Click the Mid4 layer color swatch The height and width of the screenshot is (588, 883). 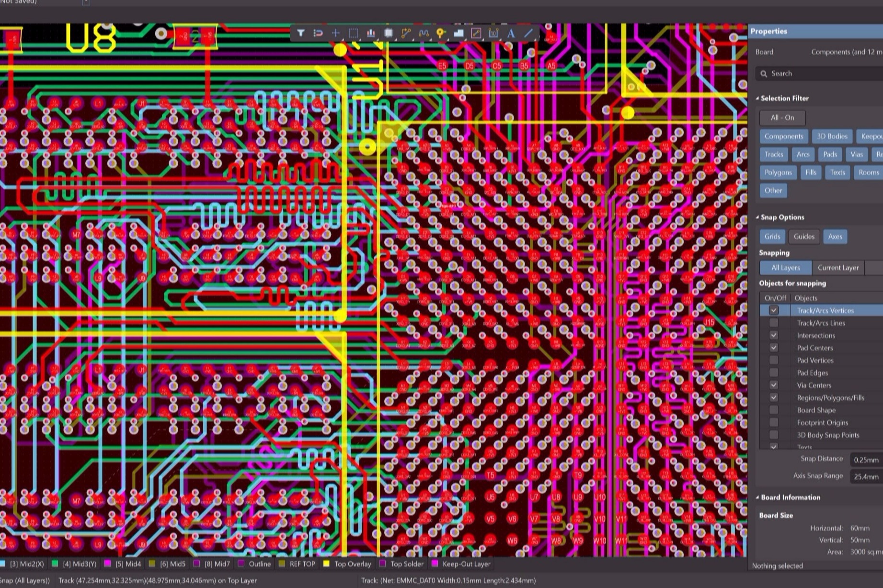coord(108,564)
